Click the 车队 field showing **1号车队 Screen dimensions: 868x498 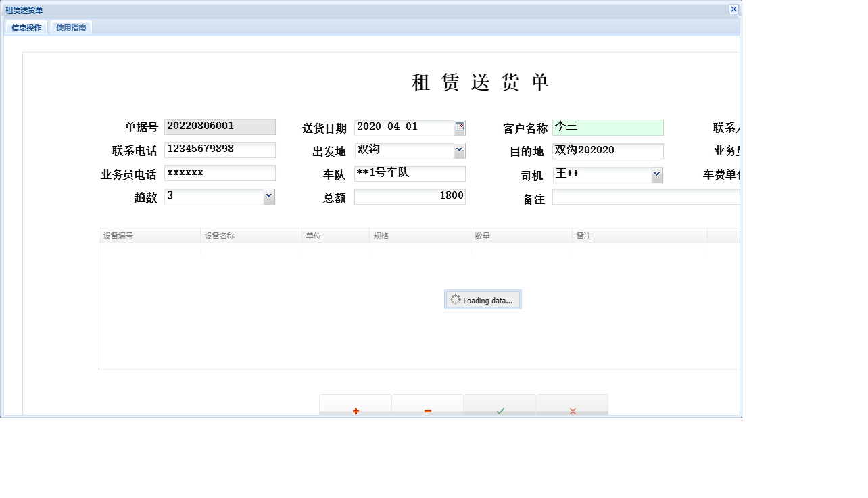coord(410,173)
